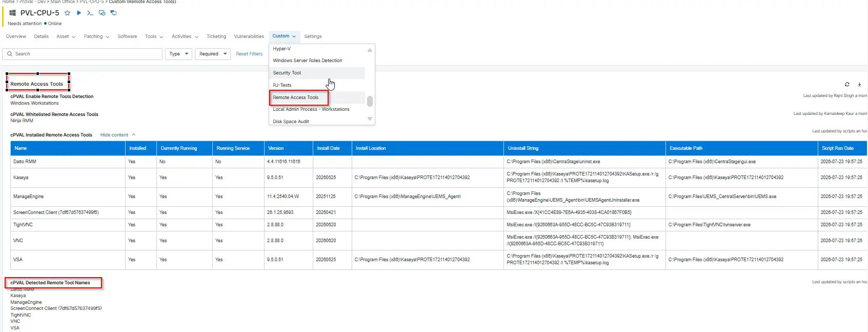Expand the Asset tab menu
Viewport: 868px width, 332px height.
66,36
